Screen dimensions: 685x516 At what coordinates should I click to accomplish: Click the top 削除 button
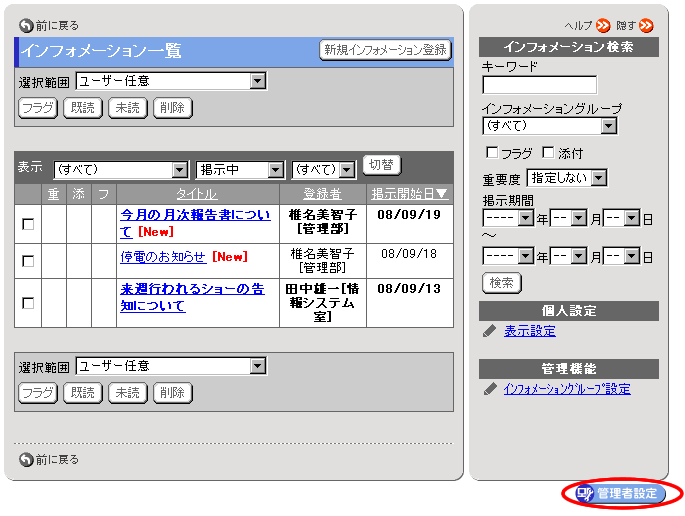coord(173,108)
